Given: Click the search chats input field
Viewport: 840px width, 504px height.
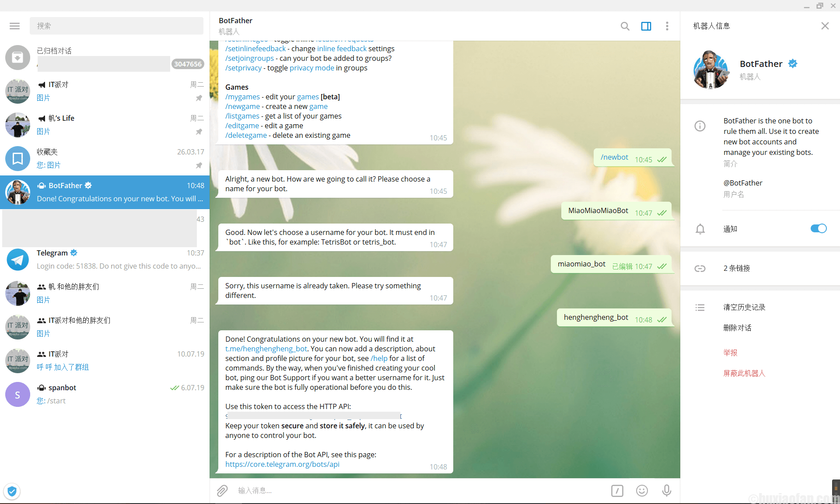Looking at the screenshot, I should click(x=116, y=26).
